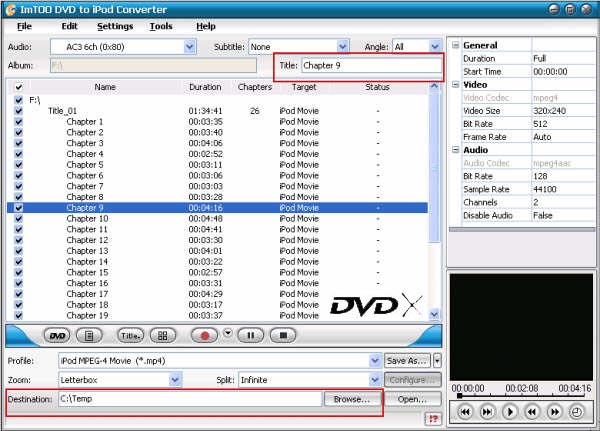Click the chapter list scroll up arrow
This screenshot has height=431, width=600.
[434, 86]
